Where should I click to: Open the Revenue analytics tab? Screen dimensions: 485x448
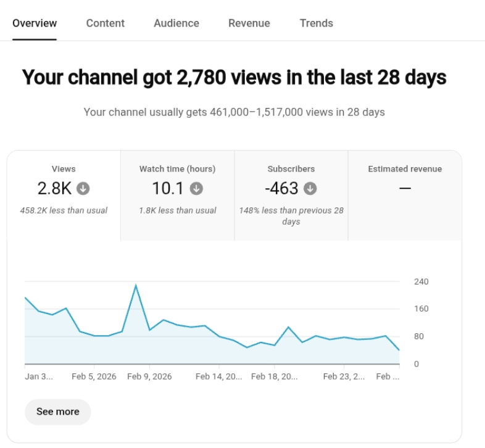(x=249, y=23)
